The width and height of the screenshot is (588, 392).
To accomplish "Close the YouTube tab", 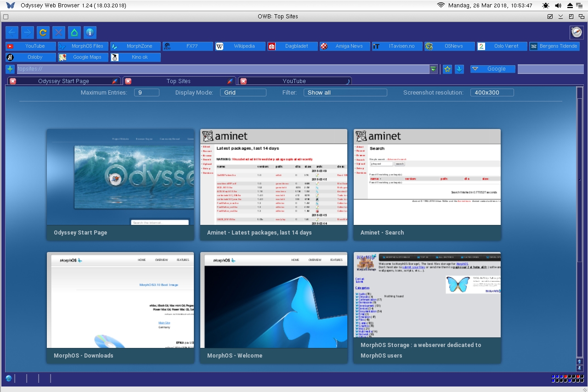I will (x=243, y=81).
